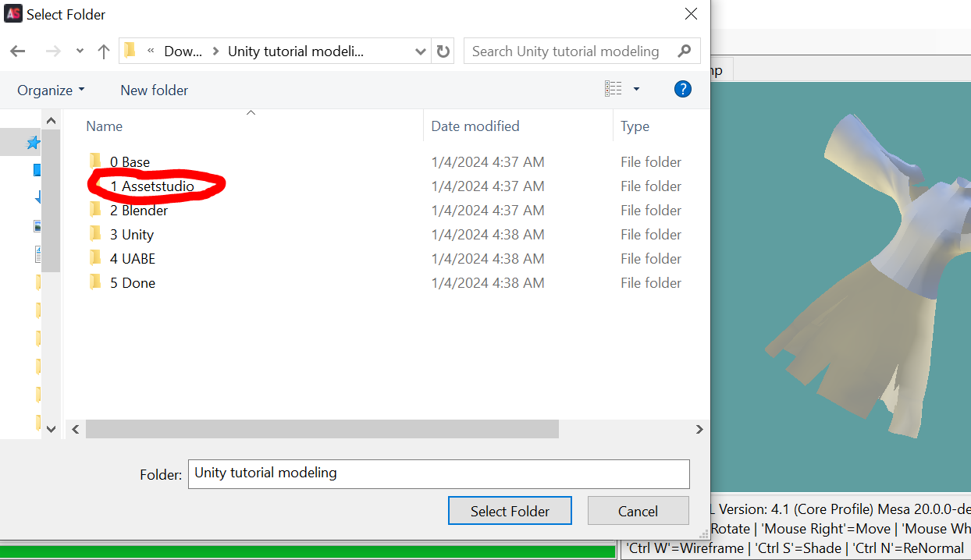Click 1/4/2024 4:38 AM date for 5 Done
Viewport: 971px width, 560px height.
pos(488,283)
